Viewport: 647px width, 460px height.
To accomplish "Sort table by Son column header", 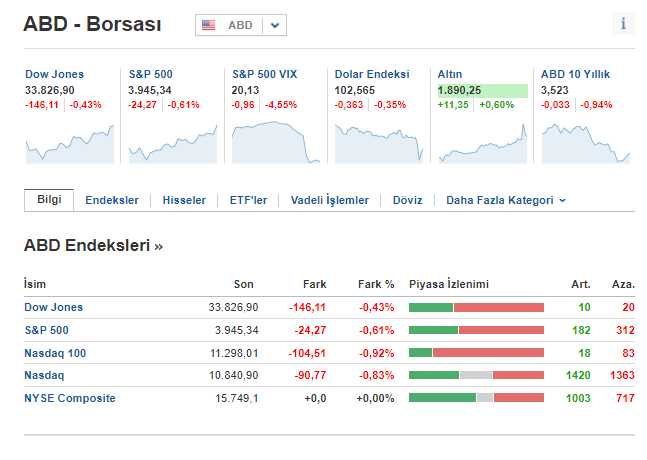I will [x=244, y=284].
